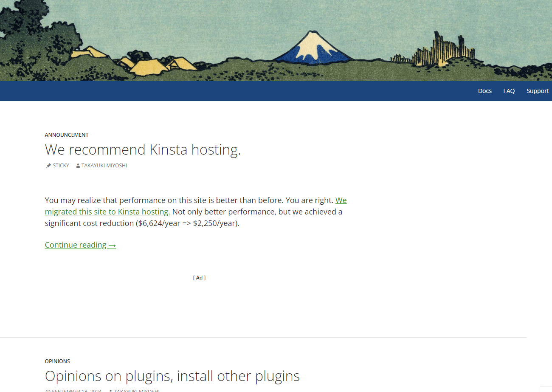552x392 pixels.
Task: Click the small widget at bottom-right corner
Action: (546, 389)
